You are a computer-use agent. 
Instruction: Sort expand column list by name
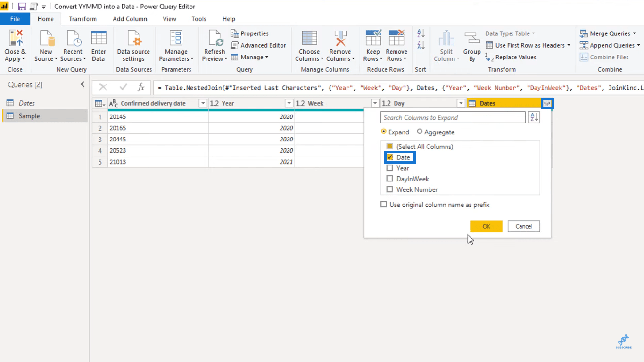click(x=534, y=117)
